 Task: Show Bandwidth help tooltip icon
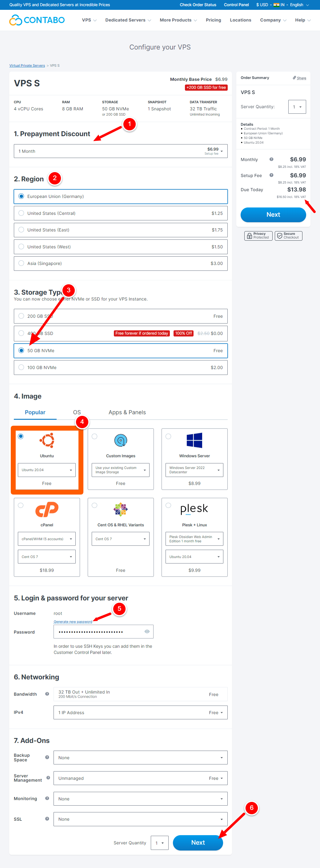[47, 694]
